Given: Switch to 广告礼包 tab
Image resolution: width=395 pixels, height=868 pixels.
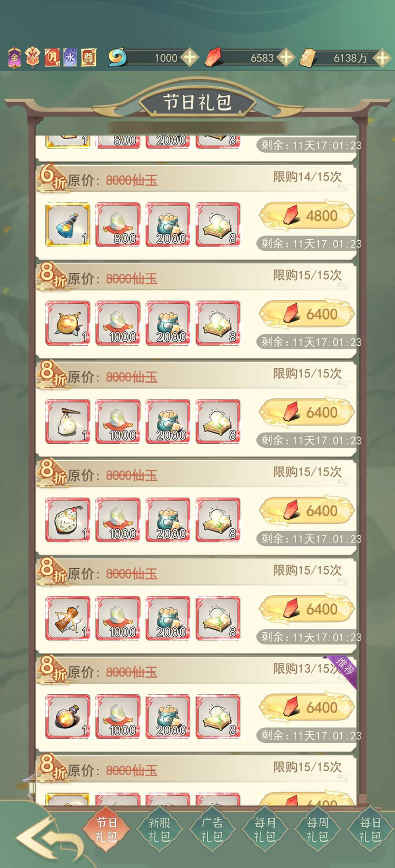Looking at the screenshot, I should pos(212,830).
